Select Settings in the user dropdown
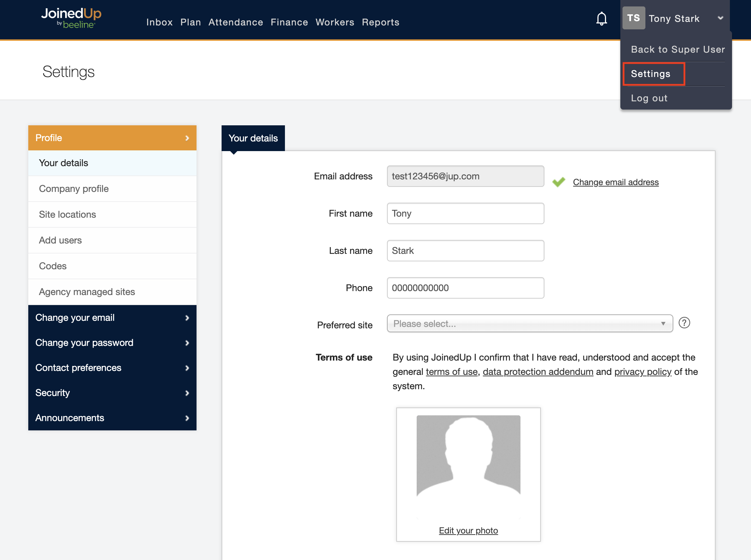 650,74
